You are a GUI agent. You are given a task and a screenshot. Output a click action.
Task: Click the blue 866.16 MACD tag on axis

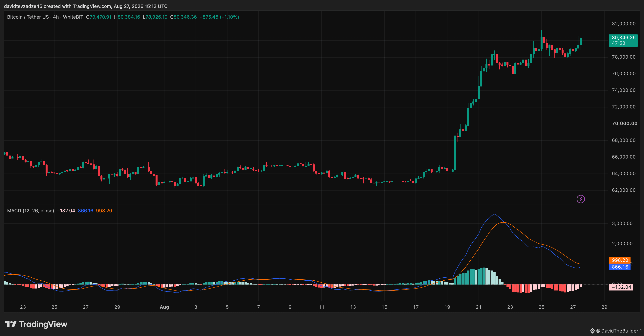pyautogui.click(x=619, y=267)
